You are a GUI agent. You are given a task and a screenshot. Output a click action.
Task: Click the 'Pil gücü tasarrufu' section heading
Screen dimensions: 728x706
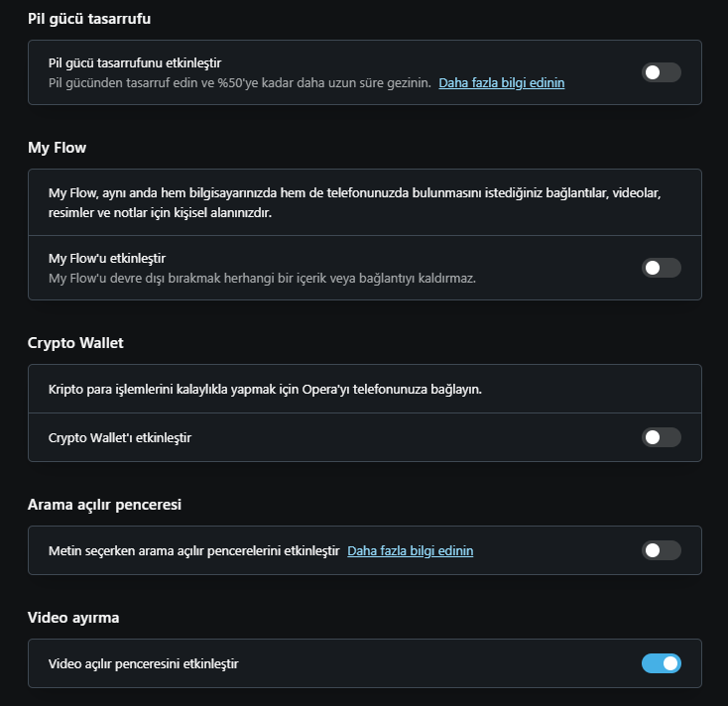(x=89, y=19)
